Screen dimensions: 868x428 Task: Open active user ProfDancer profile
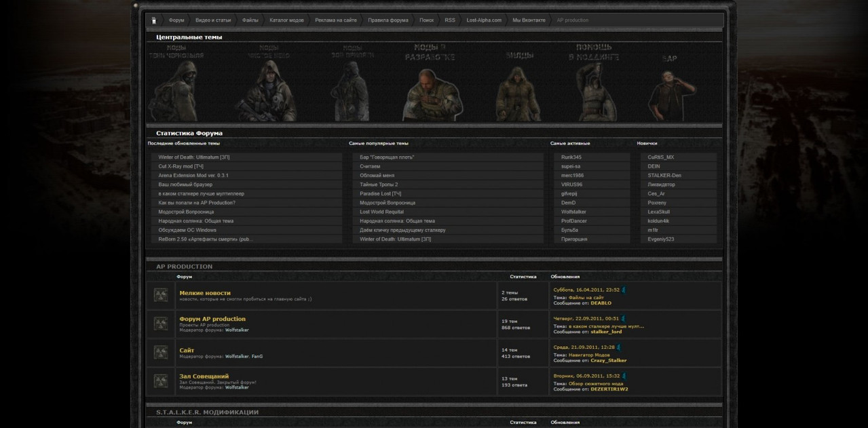pos(574,220)
